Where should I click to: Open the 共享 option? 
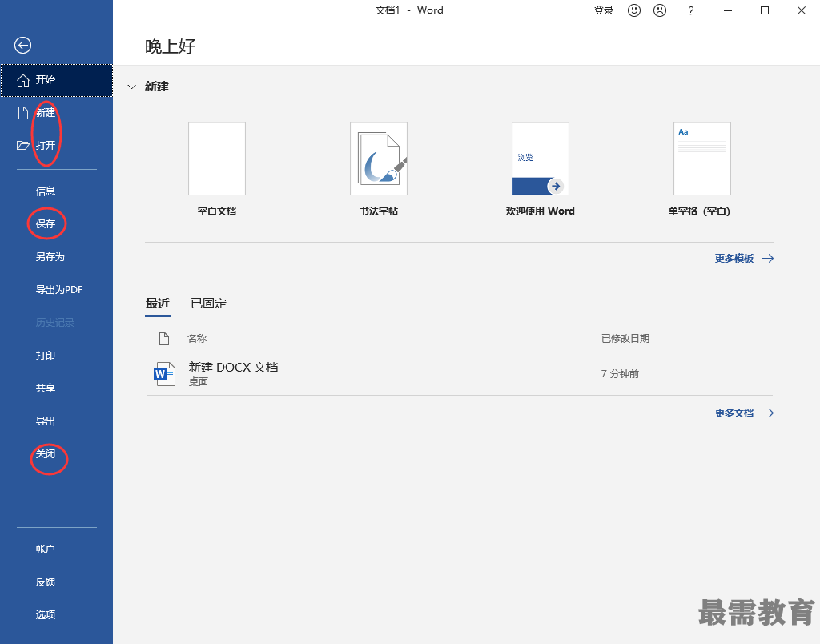coord(46,388)
